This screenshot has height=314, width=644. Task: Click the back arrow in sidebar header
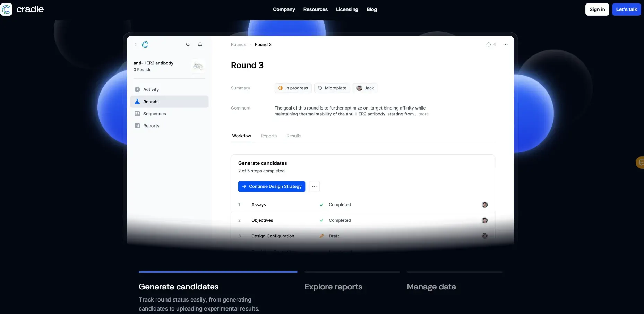pos(136,45)
